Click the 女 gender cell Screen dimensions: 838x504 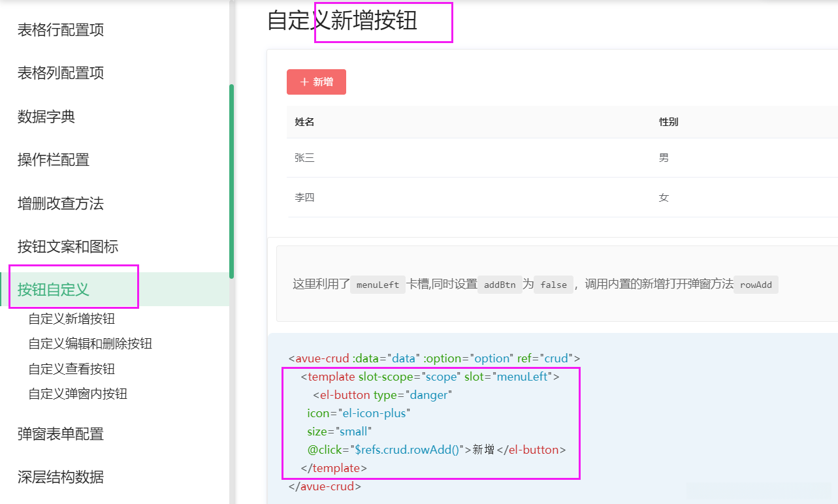pyautogui.click(x=664, y=197)
